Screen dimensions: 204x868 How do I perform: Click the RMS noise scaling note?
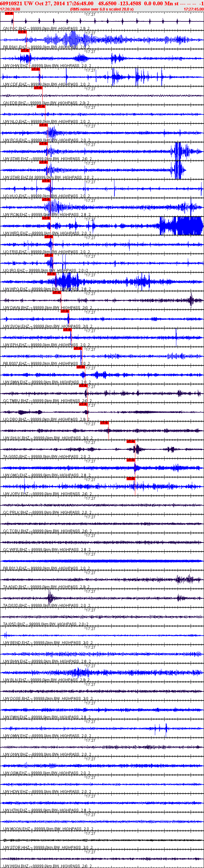click(x=102, y=9)
